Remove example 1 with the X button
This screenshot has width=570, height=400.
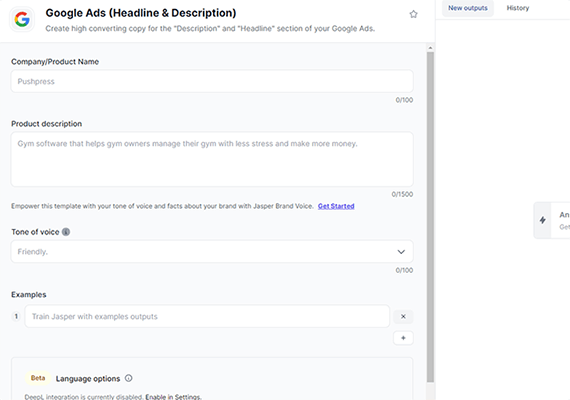(403, 316)
